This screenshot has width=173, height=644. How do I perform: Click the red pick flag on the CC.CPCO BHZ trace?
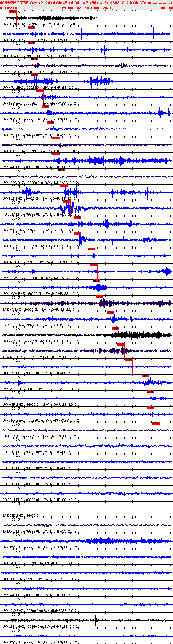click(x=35, y=59)
